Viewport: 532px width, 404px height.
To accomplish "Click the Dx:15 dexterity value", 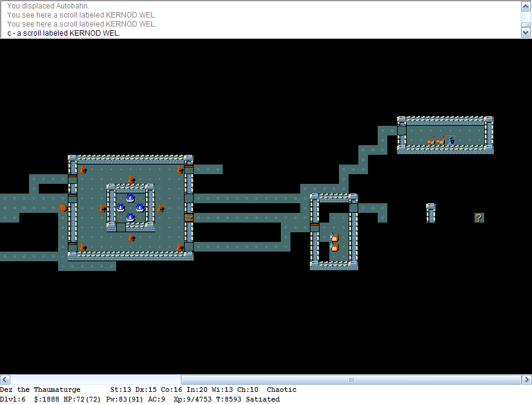I will click(146, 389).
